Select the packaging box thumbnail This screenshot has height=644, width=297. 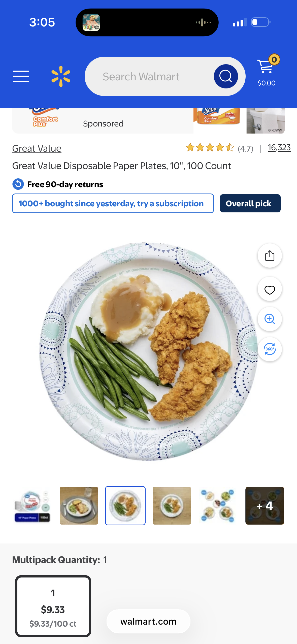32,506
